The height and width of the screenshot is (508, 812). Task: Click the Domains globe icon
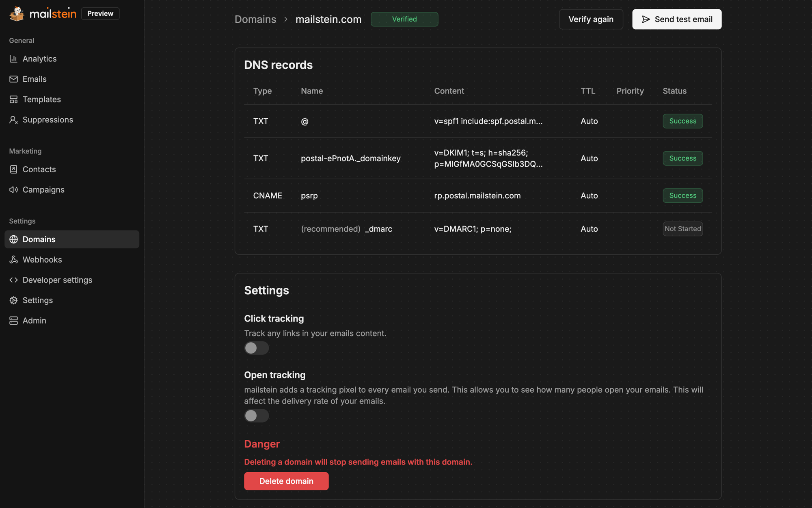point(13,239)
